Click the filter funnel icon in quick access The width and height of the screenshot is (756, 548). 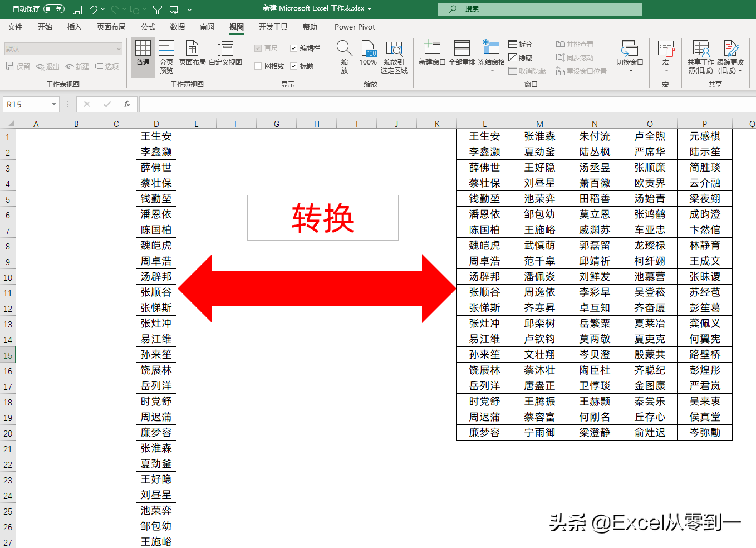158,9
